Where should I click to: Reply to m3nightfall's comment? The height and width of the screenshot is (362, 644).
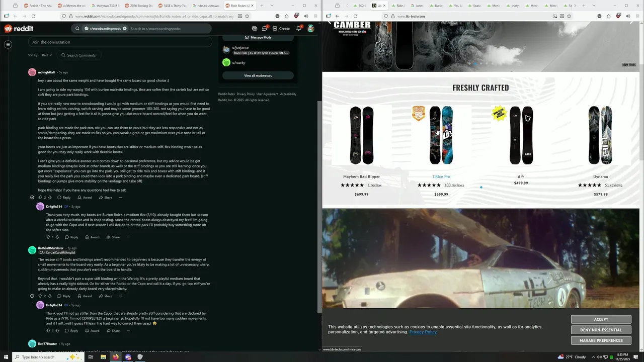[64, 198]
